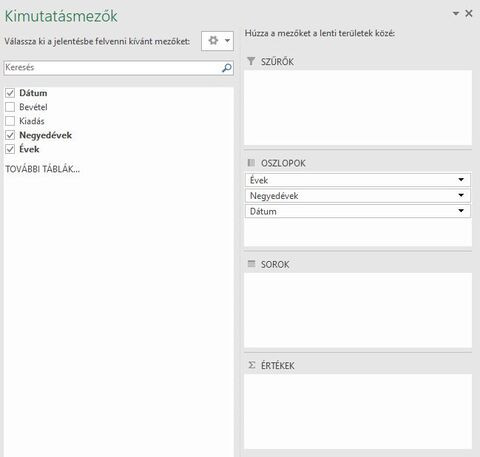This screenshot has width=480, height=457.
Task: Click the Sorok rows icon
Action: 251,264
